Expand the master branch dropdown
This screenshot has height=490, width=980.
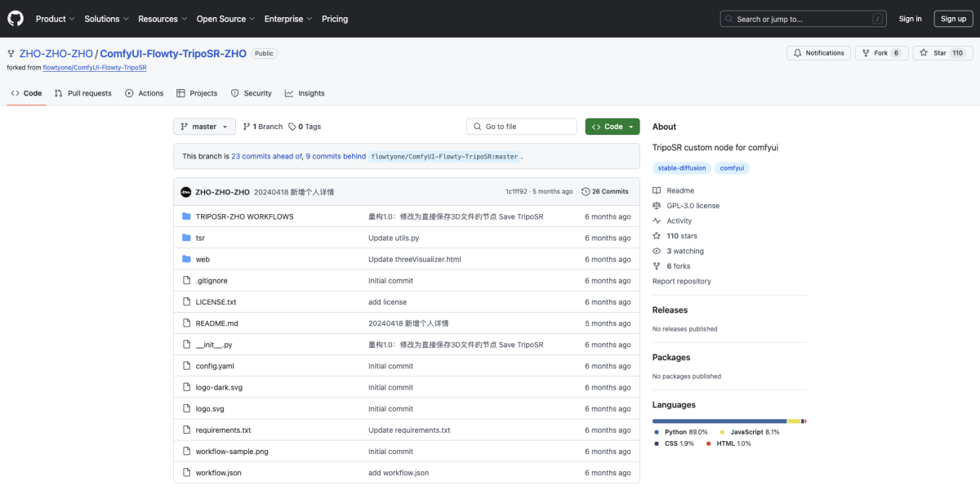[x=204, y=127]
